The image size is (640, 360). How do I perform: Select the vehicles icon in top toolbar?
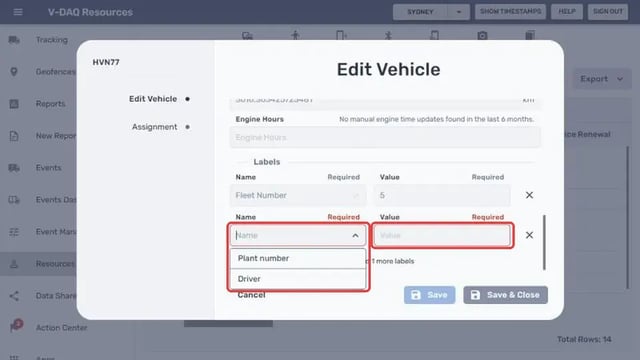[x=247, y=36]
